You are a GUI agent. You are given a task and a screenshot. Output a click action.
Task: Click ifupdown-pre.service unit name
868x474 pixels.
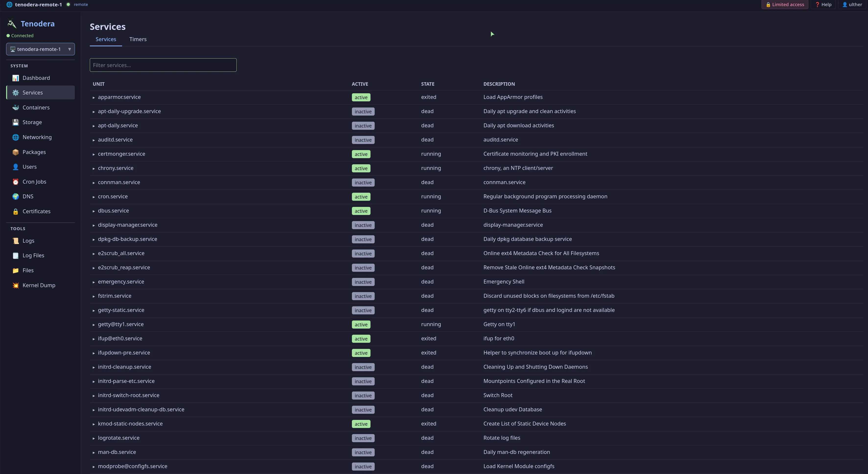tap(124, 353)
